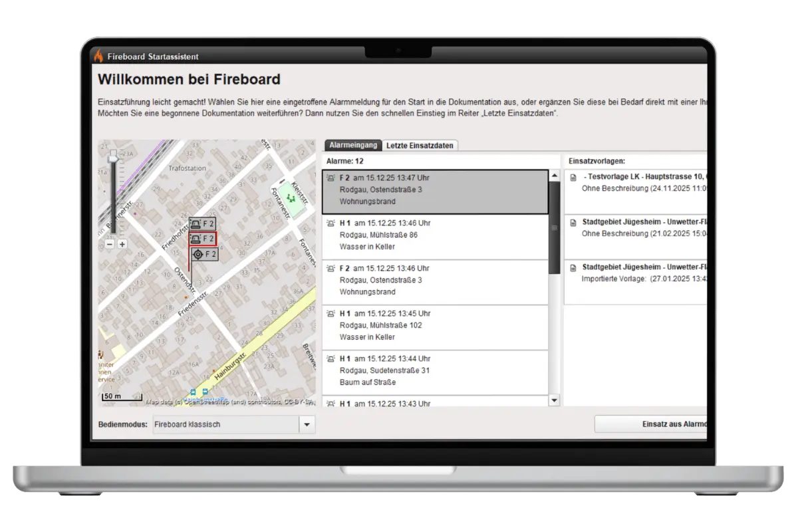798x532 pixels.
Task: Switch to the Letzte Einsatzdaten tab
Action: pos(420,146)
